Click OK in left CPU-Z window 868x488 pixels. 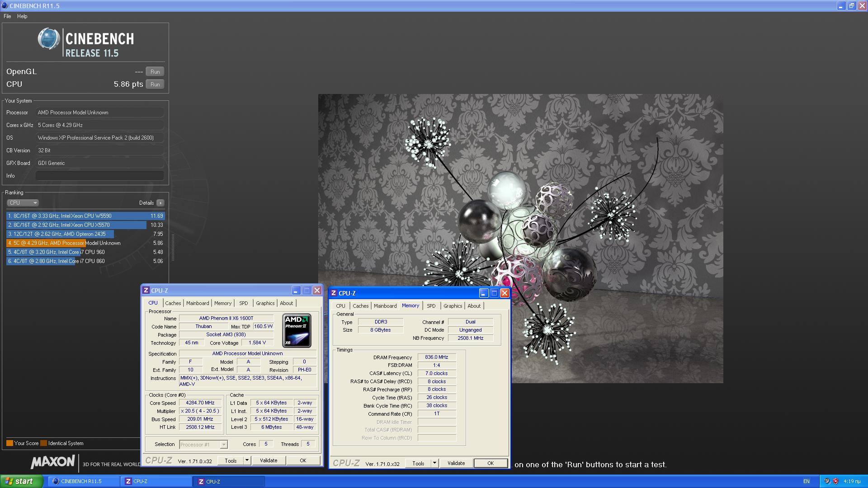[x=303, y=461]
